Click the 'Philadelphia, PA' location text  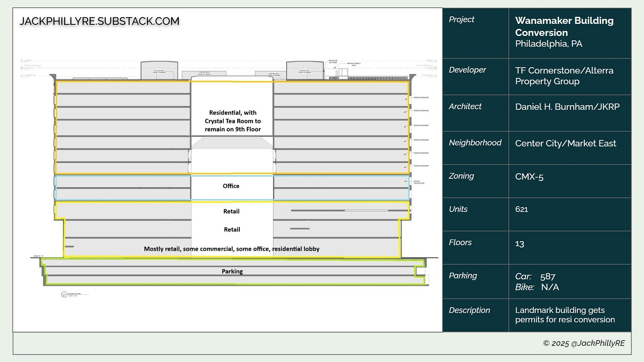click(x=548, y=44)
